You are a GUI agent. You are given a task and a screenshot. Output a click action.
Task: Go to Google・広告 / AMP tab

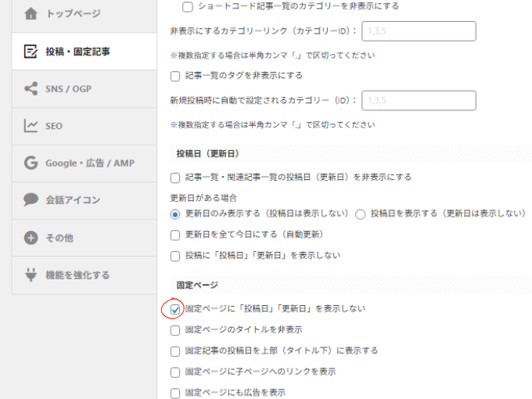coord(84,164)
